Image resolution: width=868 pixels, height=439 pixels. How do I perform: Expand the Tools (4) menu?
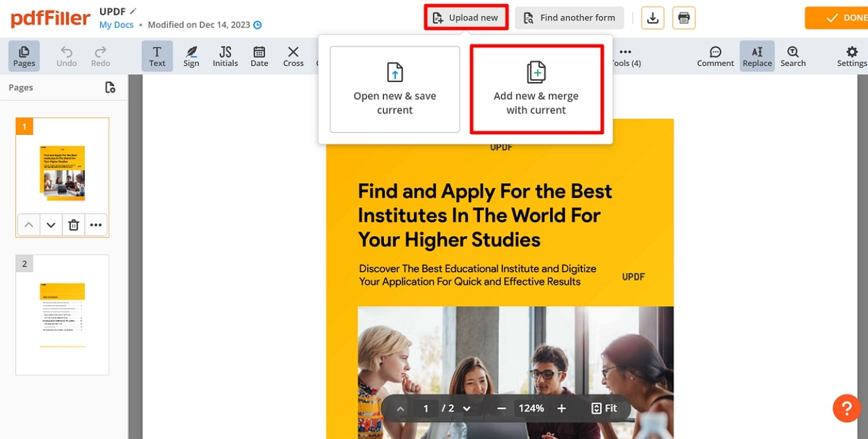coord(626,55)
